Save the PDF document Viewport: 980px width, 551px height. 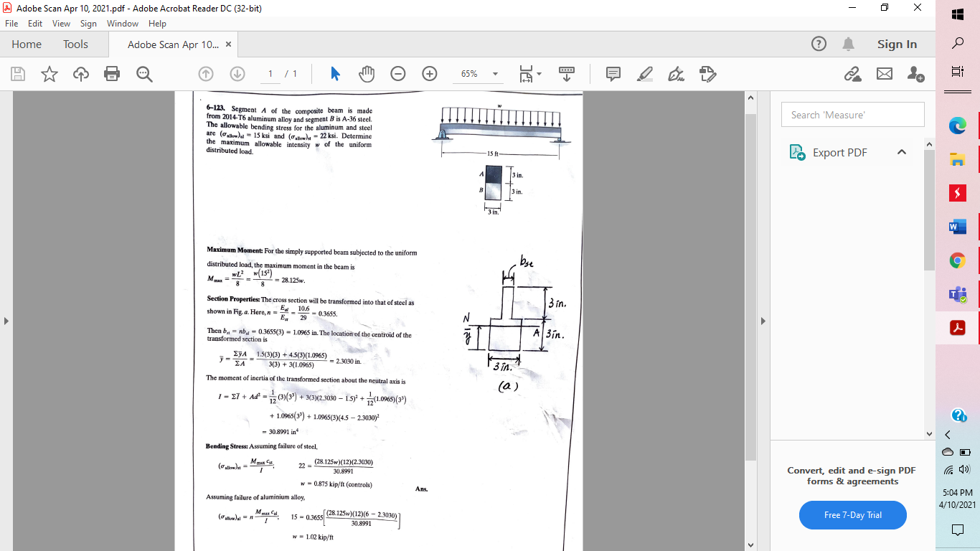pyautogui.click(x=18, y=73)
